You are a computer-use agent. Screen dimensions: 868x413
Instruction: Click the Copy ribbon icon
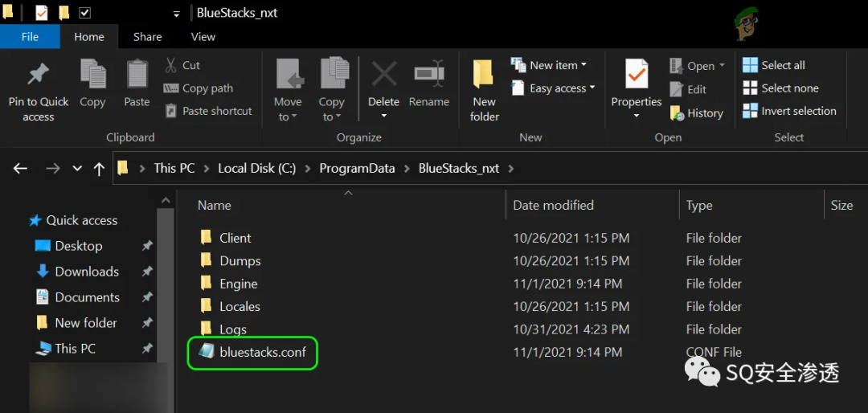92,74
